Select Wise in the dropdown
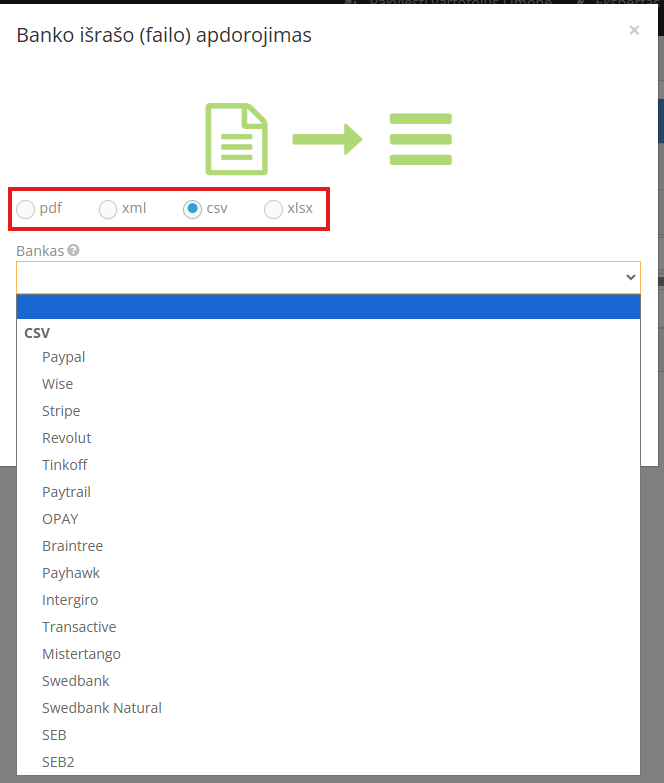Screen dimensions: 664x783 (x=328, y=384)
